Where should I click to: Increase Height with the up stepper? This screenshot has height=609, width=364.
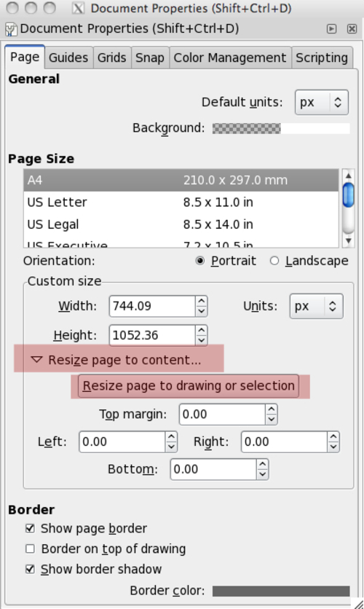(202, 330)
